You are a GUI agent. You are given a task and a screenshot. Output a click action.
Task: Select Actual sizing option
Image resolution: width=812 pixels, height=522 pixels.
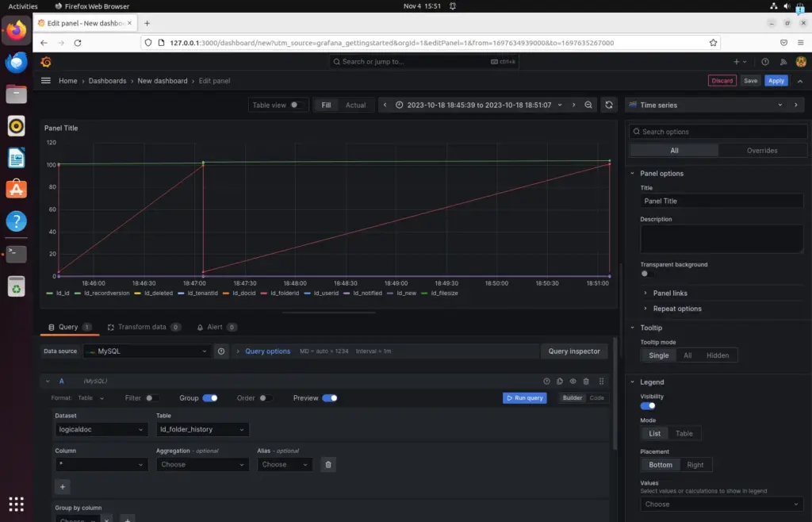click(355, 106)
